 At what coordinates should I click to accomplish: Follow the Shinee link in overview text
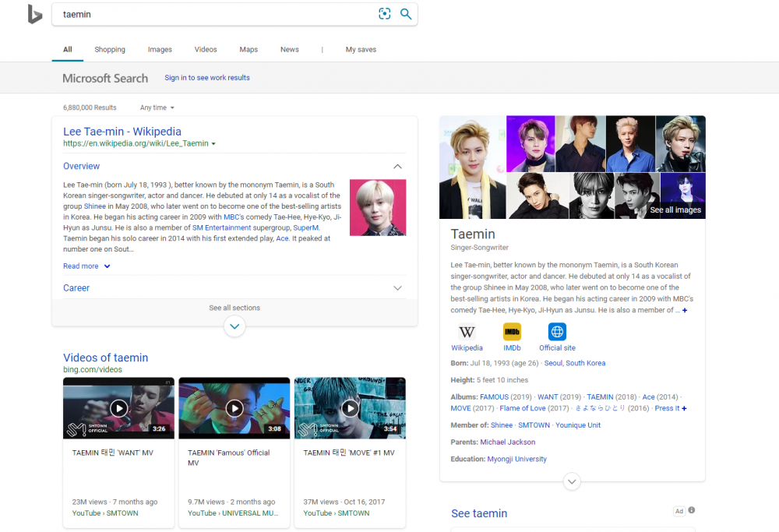(x=95, y=206)
